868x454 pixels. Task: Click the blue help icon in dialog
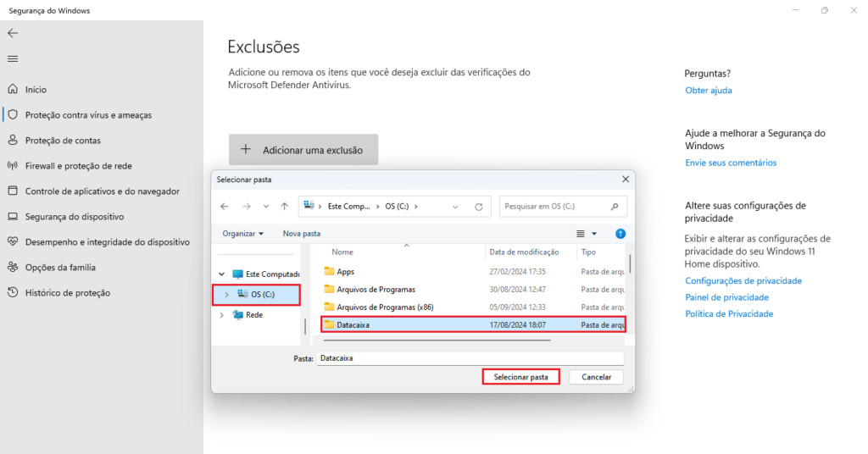pos(620,234)
